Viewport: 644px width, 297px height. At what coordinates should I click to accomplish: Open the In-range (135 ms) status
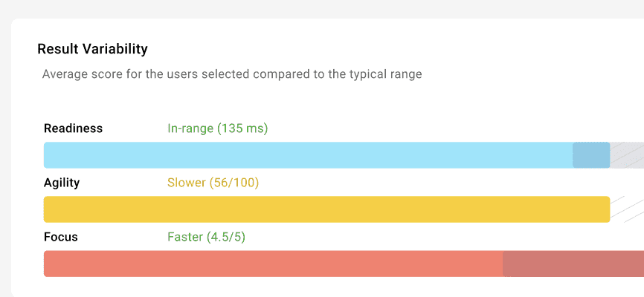point(218,128)
